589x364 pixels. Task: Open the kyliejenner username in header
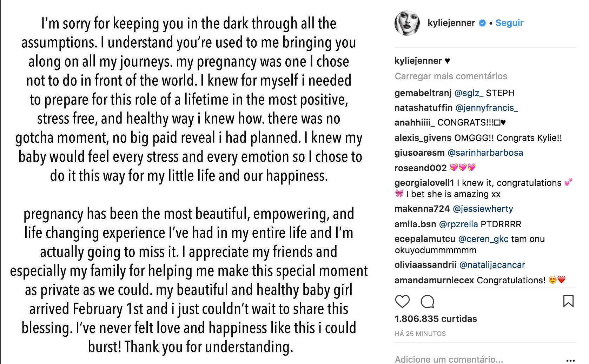tap(451, 23)
